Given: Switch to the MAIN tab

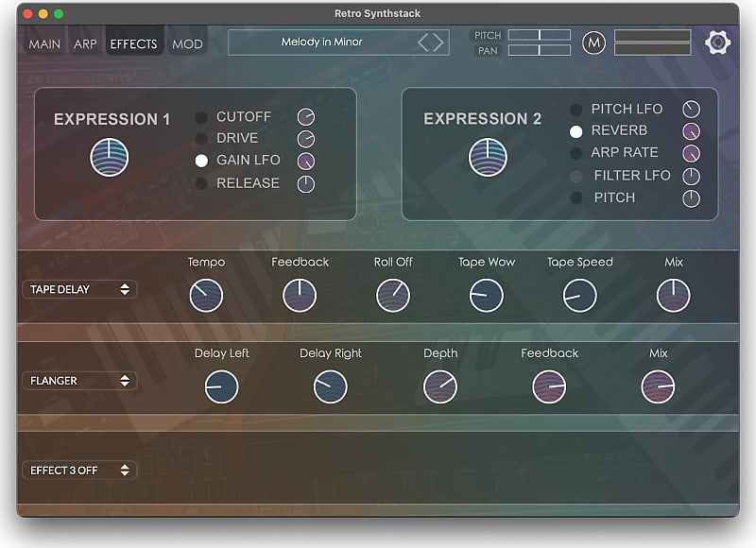Looking at the screenshot, I should coord(43,43).
